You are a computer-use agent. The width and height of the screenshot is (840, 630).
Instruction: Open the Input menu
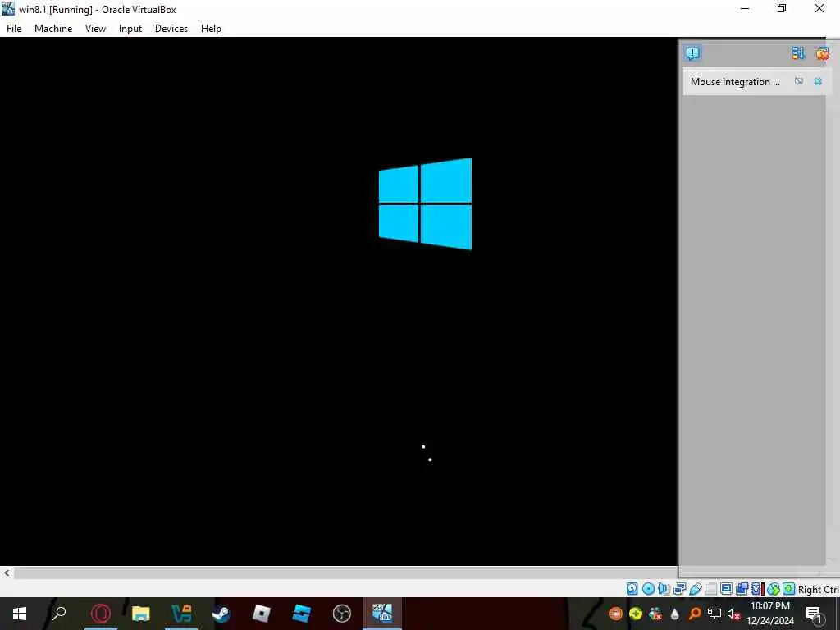pyautogui.click(x=130, y=29)
